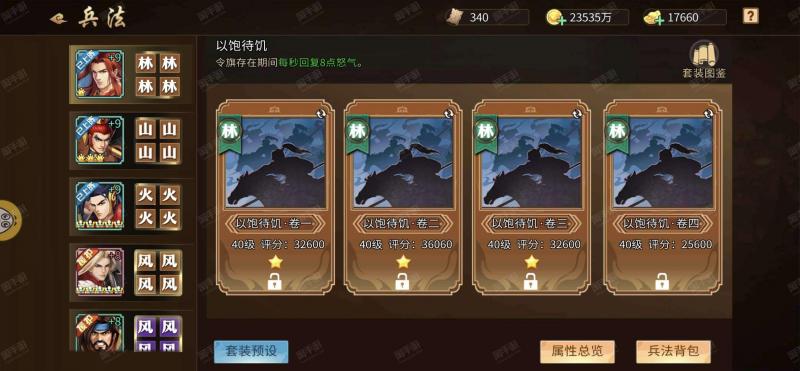The image size is (800, 371).
Task: Swap the 以饱待饥·卷四 card using its refresh icon
Action: click(708, 115)
